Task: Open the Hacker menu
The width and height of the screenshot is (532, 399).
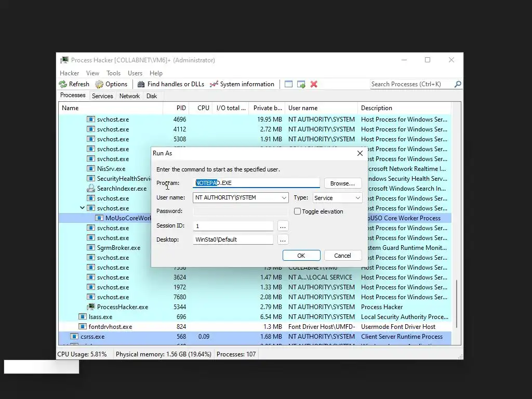Action: pyautogui.click(x=69, y=73)
